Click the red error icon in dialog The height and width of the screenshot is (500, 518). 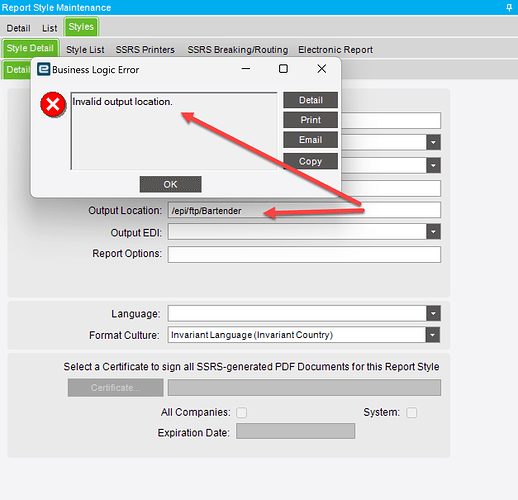(53, 104)
